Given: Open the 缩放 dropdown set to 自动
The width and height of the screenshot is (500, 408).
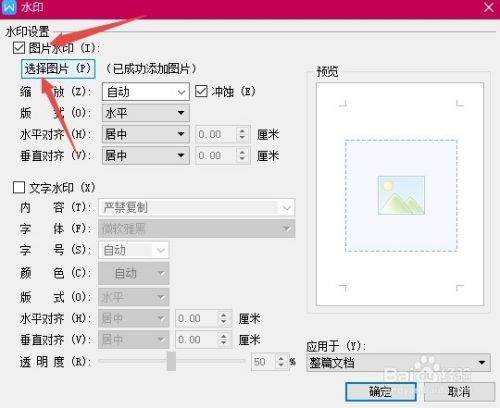Looking at the screenshot, I should point(146,92).
